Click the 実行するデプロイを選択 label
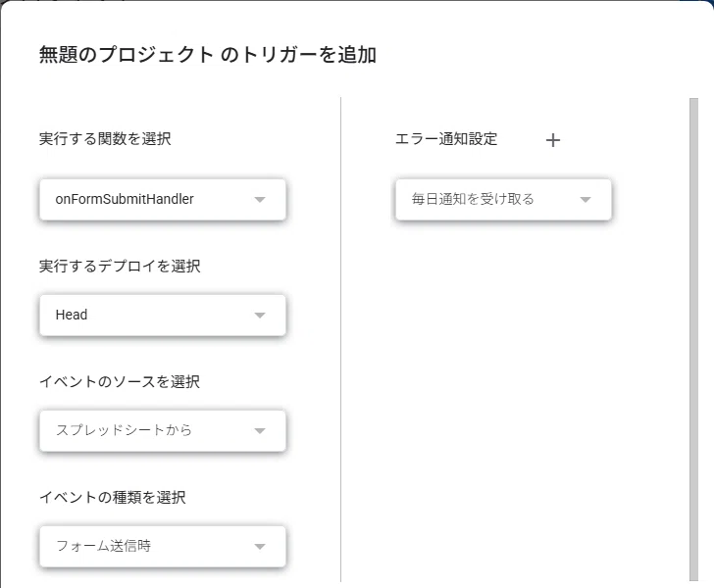The height and width of the screenshot is (588, 714). coord(120,267)
